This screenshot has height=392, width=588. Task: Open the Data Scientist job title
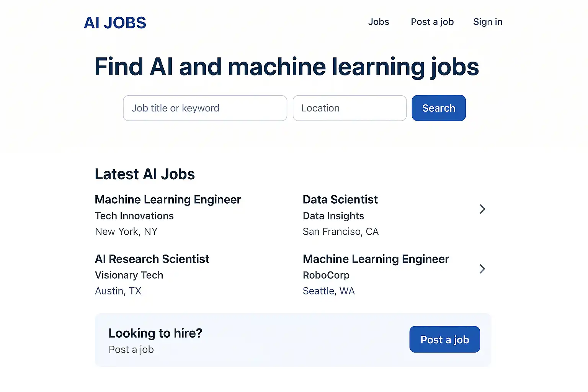(x=340, y=199)
